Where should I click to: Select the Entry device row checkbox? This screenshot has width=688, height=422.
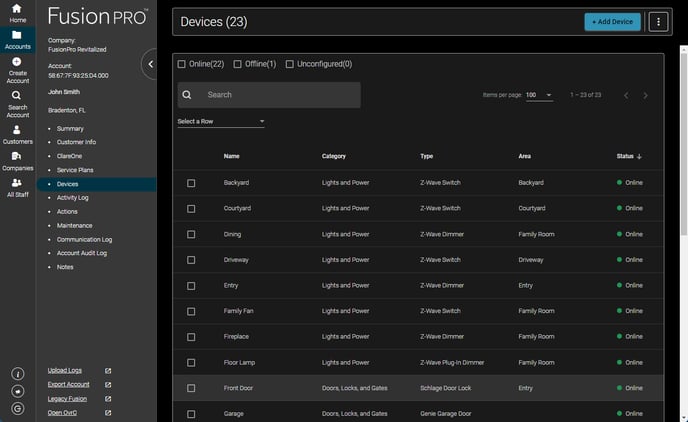tap(191, 286)
